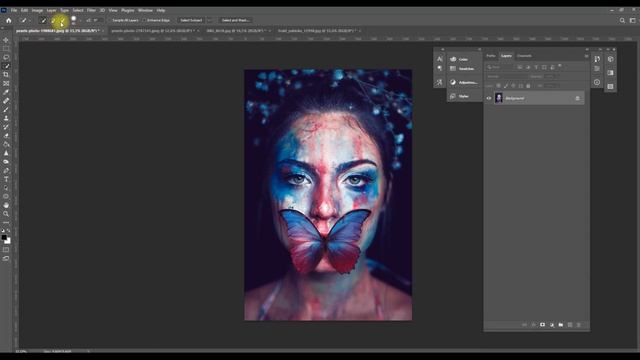Open the Edit Toolbar three-dots button
Screen dimensions: 640x360
coord(6,222)
